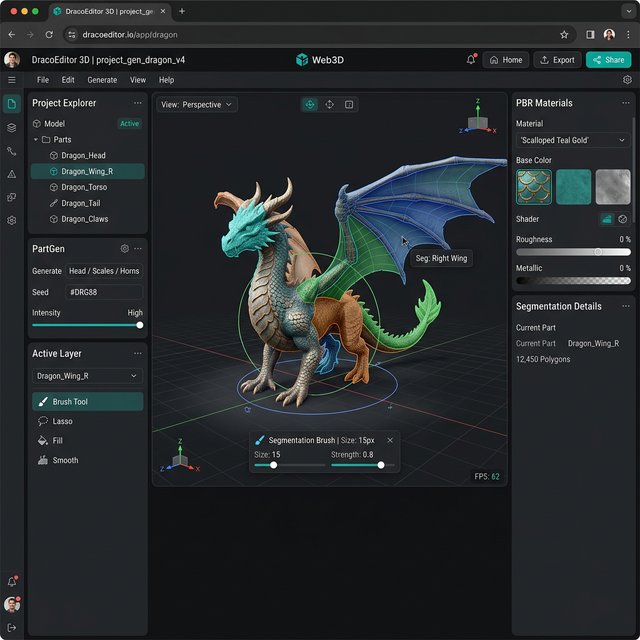The width and height of the screenshot is (640, 640).
Task: Click the hamburger menu icon
Action: click(x=12, y=80)
